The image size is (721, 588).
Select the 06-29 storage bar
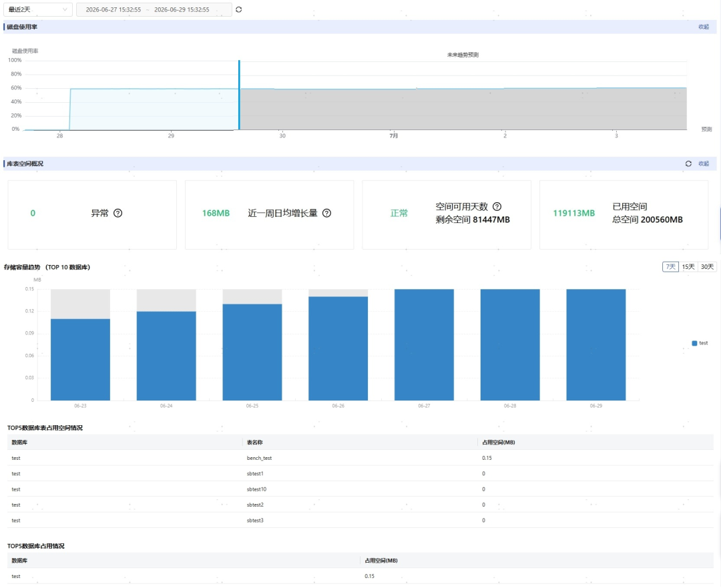(x=596, y=345)
